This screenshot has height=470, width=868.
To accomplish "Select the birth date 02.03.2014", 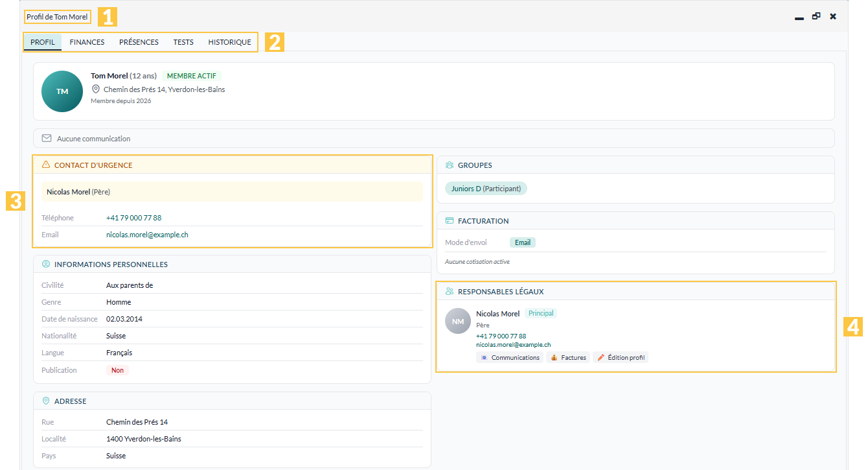I will pos(124,319).
